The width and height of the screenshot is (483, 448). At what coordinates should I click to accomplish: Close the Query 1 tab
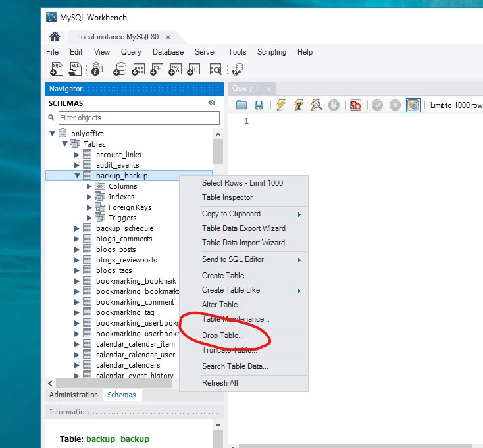click(x=268, y=89)
